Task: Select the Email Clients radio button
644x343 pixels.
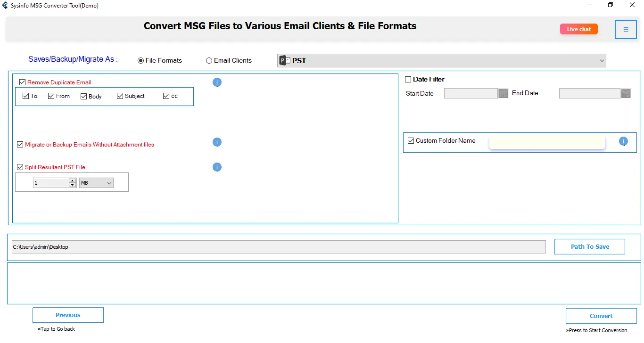Action: 209,61
